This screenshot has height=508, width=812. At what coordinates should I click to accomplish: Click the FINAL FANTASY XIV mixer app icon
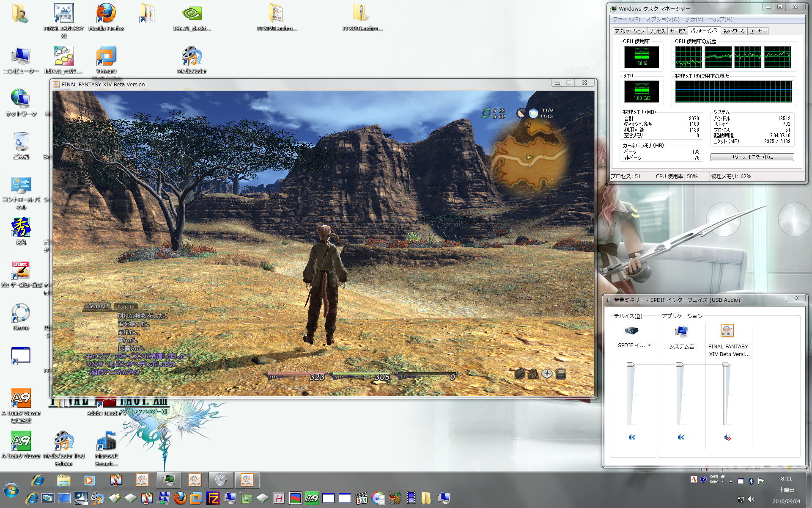[727, 331]
